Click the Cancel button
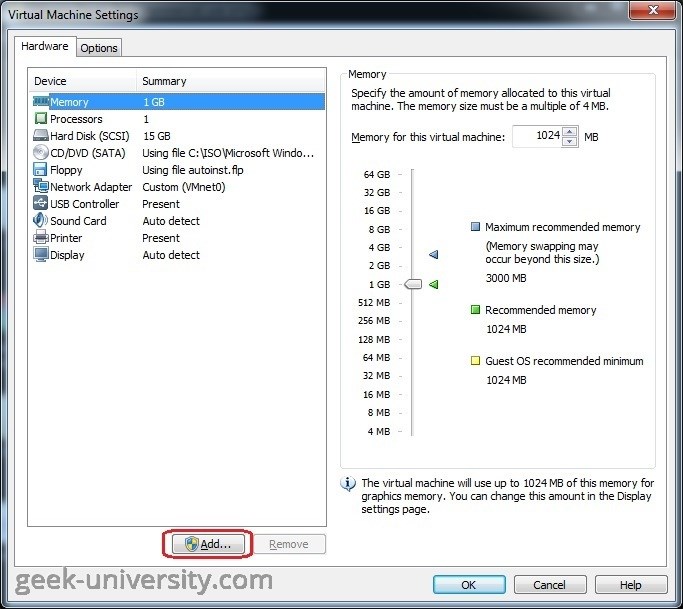683x609 pixels. point(550,585)
